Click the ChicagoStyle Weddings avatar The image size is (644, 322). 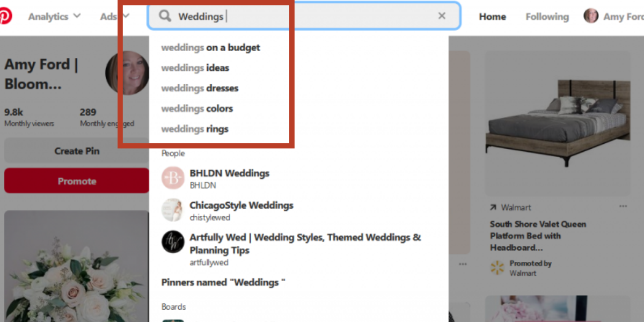(x=173, y=210)
